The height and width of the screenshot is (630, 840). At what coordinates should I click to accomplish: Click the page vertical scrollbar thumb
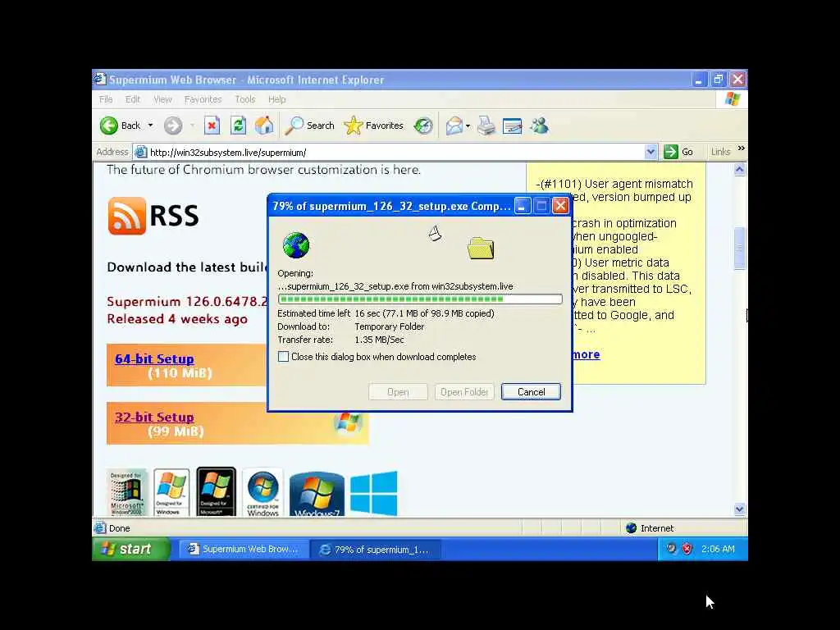[x=739, y=248]
